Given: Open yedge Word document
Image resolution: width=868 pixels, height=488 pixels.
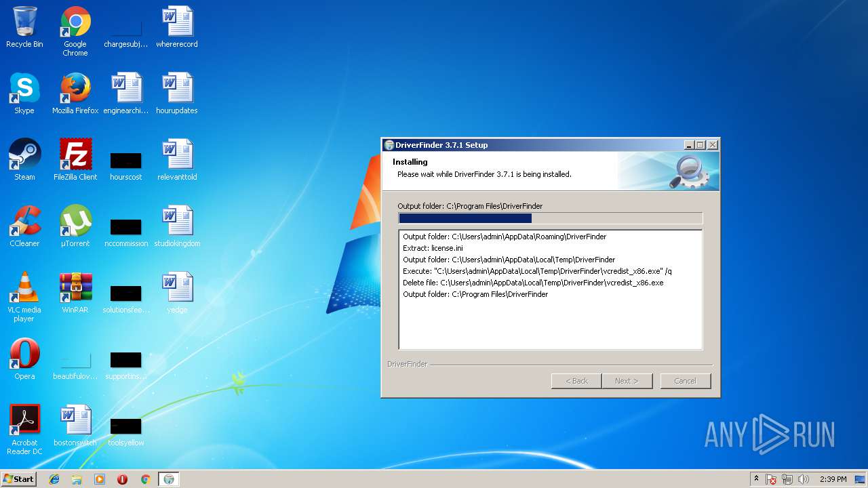Looking at the screenshot, I should point(177,293).
